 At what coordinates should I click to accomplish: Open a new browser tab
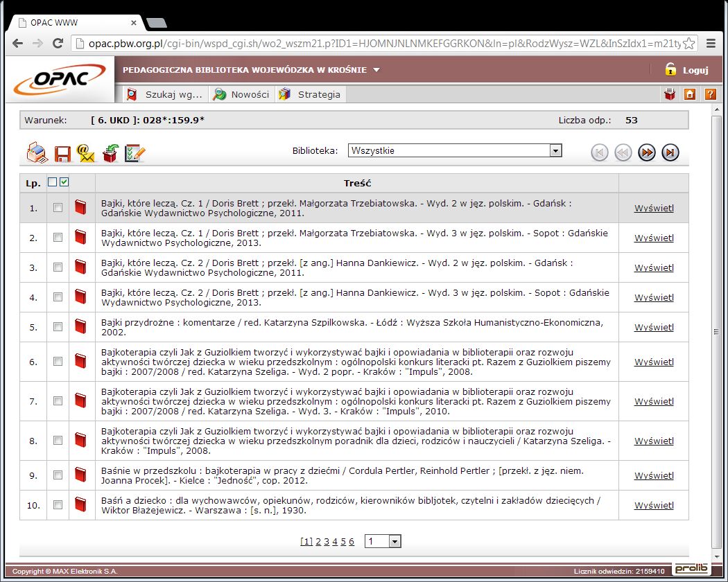click(x=157, y=23)
